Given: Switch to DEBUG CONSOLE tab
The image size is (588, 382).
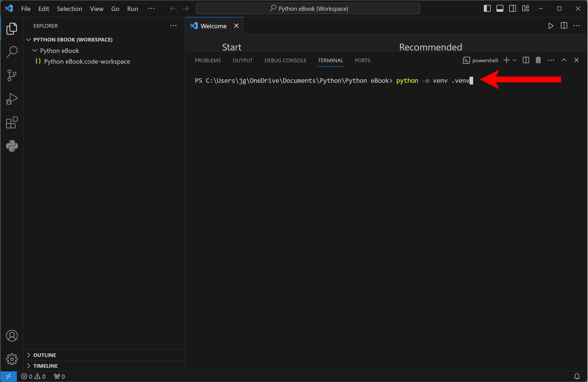Looking at the screenshot, I should click(x=285, y=60).
